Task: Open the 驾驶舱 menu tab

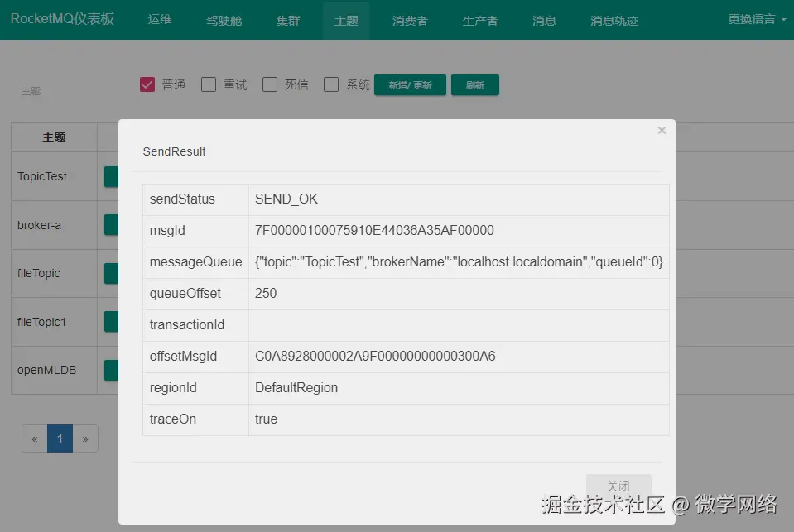Action: (x=224, y=20)
